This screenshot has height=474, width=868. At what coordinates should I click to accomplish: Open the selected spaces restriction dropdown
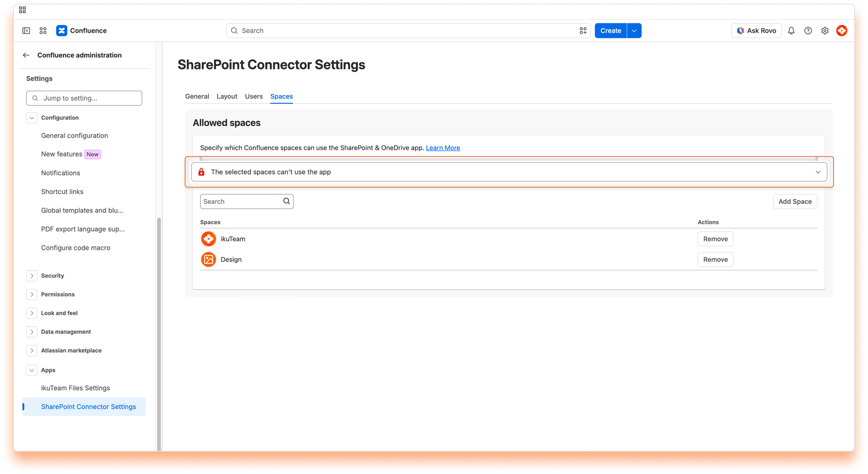click(x=509, y=172)
